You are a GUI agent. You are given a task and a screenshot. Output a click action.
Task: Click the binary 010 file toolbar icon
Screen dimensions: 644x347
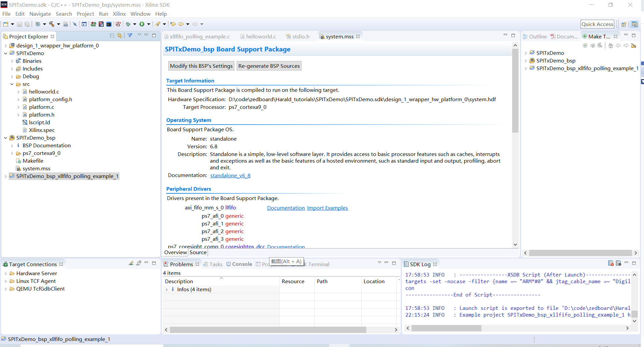65,24
